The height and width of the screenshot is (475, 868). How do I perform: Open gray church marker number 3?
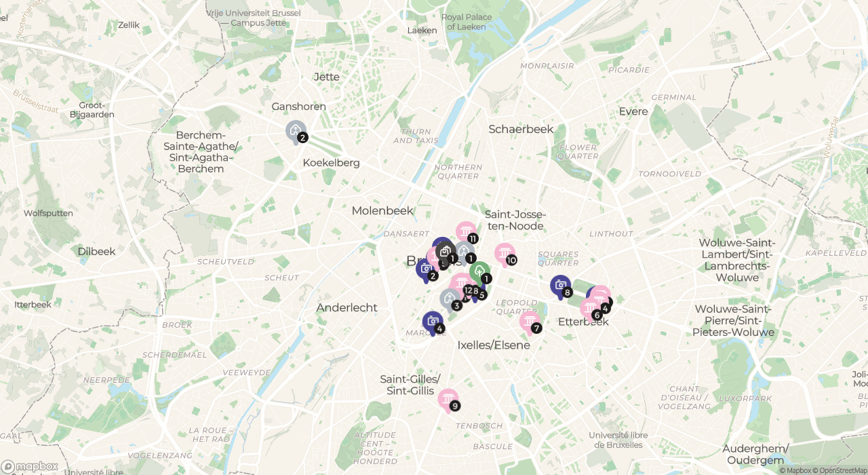(x=450, y=299)
